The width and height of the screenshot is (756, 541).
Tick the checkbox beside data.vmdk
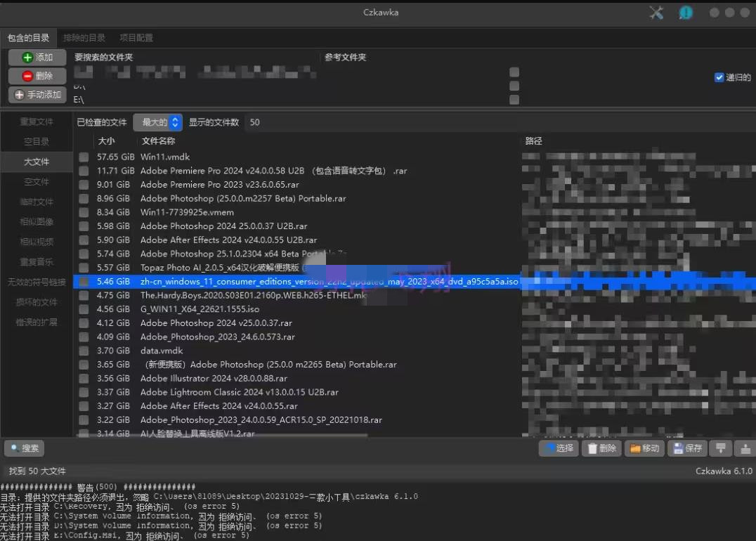84,351
